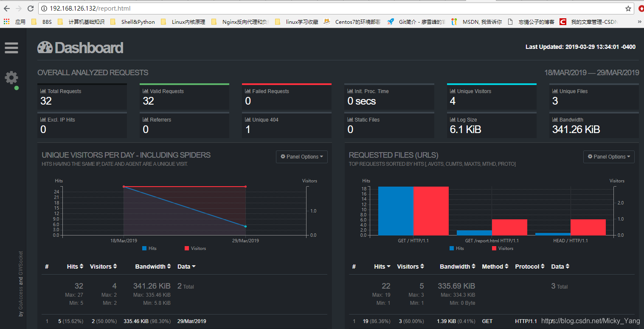644x329 pixels.
Task: Show more bookmarks with chevron overflow
Action: (639, 22)
